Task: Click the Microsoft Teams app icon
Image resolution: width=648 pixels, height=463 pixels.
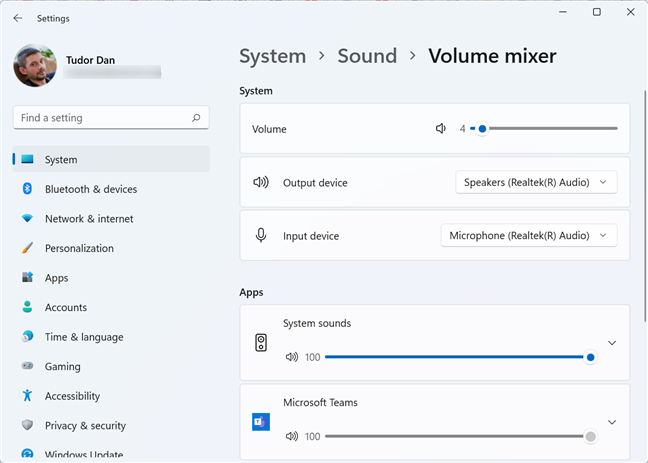Action: pyautogui.click(x=261, y=422)
